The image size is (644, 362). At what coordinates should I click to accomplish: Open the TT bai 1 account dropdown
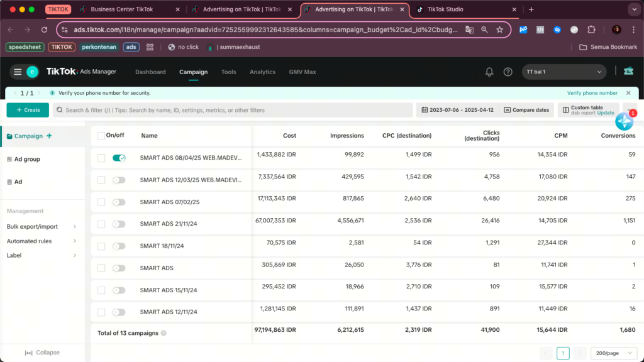564,72
